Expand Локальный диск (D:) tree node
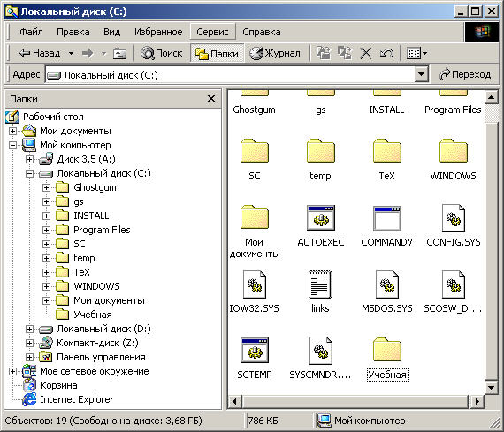 (x=29, y=329)
